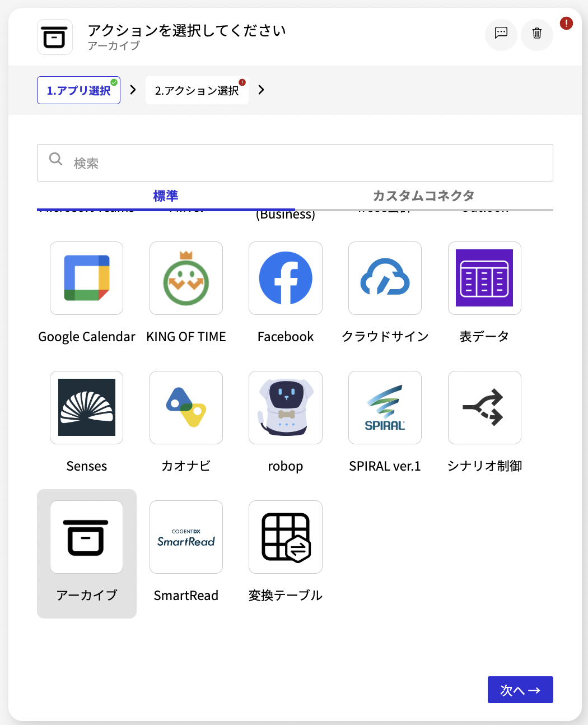Pick the Facebook app icon

point(286,278)
